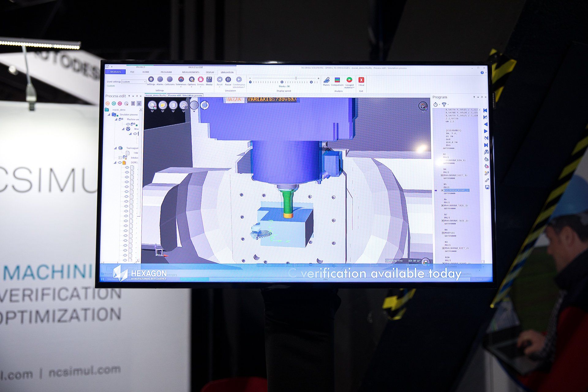This screenshot has height=392, width=588.
Task: Open the mazak_demo.NcsPrj document tab
Action: [x=156, y=95]
